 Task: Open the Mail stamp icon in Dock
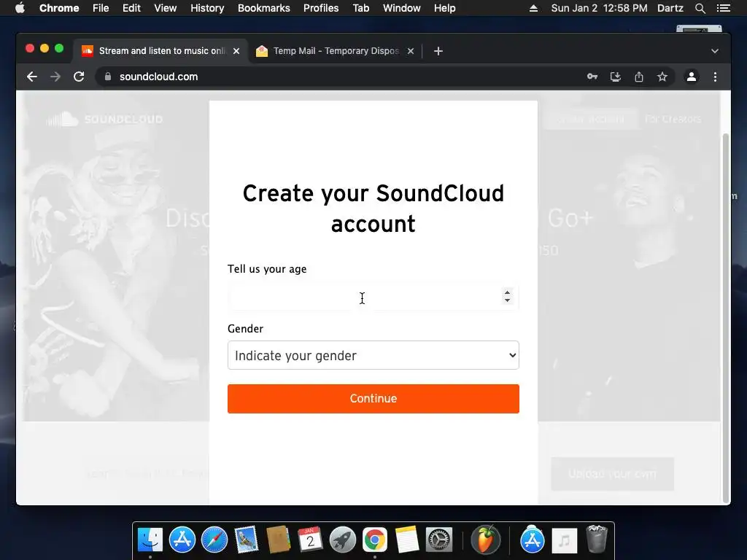(247, 540)
